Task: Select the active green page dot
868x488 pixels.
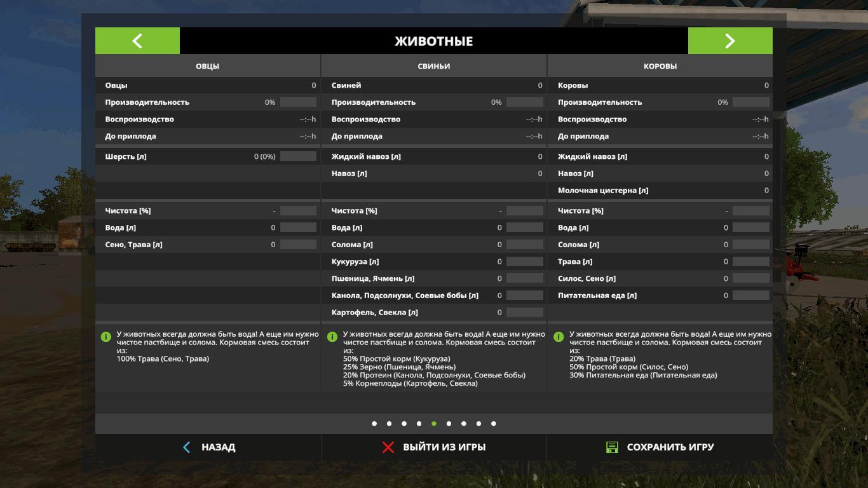Action: [x=434, y=424]
